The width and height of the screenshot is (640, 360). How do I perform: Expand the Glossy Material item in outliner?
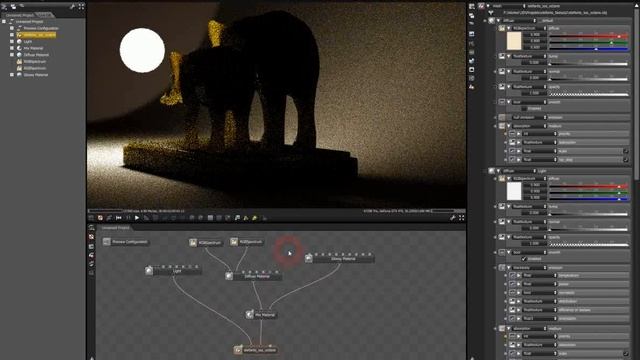[x=12, y=75]
